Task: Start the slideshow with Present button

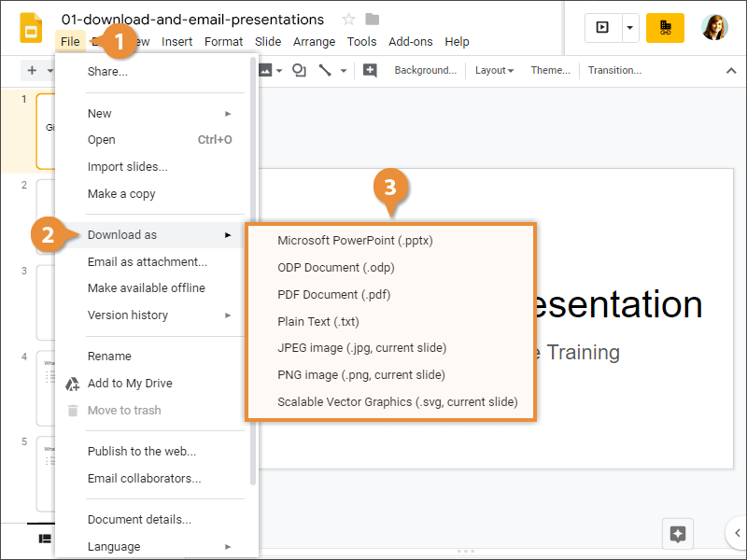Action: pyautogui.click(x=602, y=28)
